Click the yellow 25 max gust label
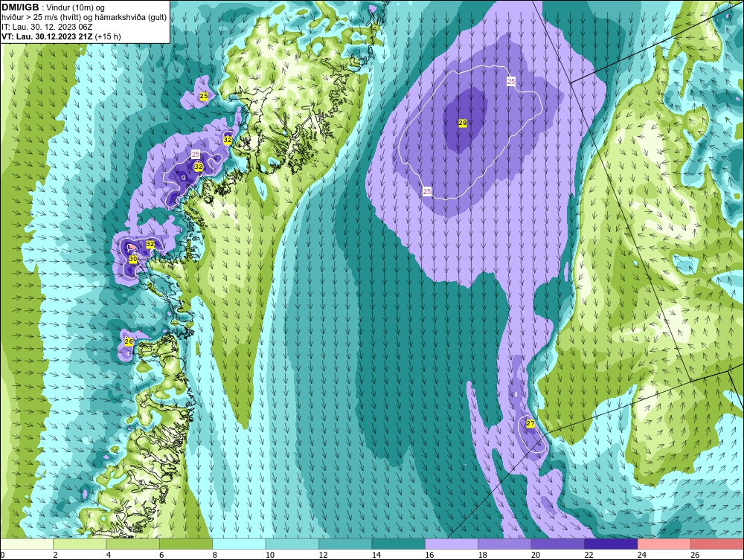The image size is (744, 560). click(x=204, y=96)
